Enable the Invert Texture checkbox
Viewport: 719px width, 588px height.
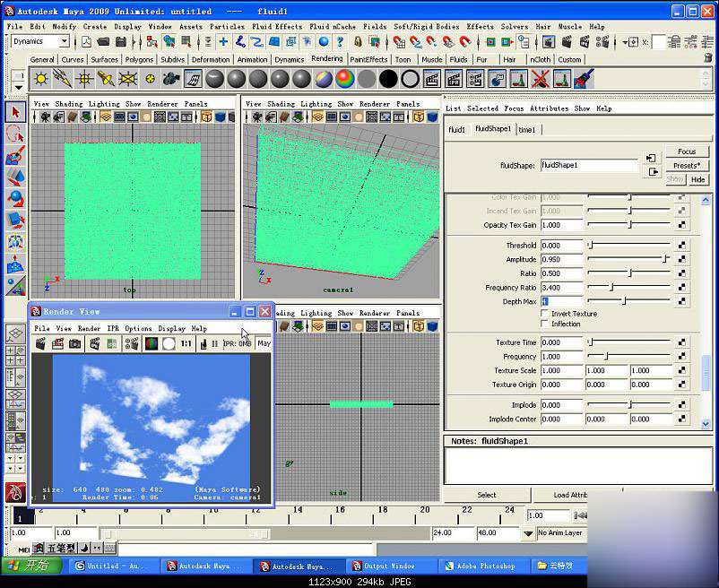[545, 314]
